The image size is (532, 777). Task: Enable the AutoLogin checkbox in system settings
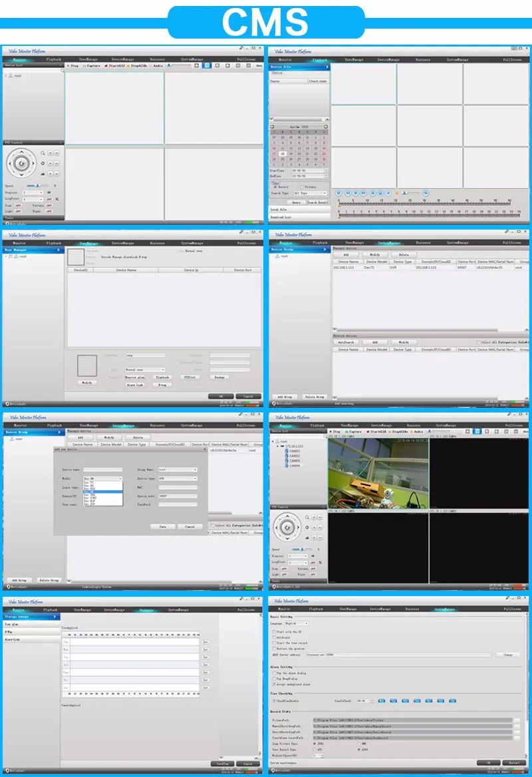click(275, 637)
